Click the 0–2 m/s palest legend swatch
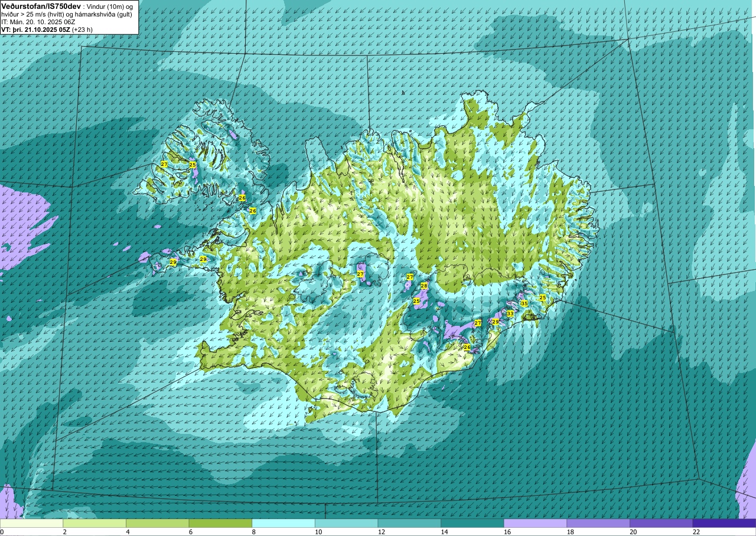Image resolution: width=756 pixels, height=536 pixels. pos(31,523)
